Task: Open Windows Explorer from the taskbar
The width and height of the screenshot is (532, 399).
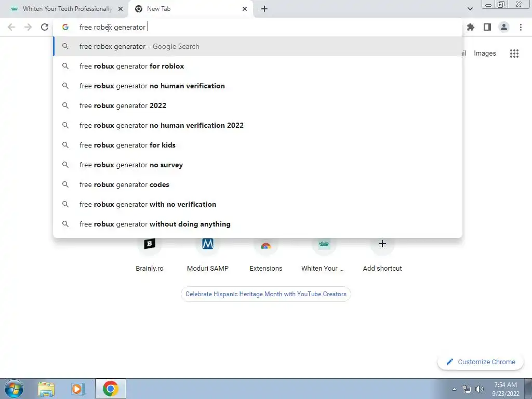Action: (x=46, y=389)
